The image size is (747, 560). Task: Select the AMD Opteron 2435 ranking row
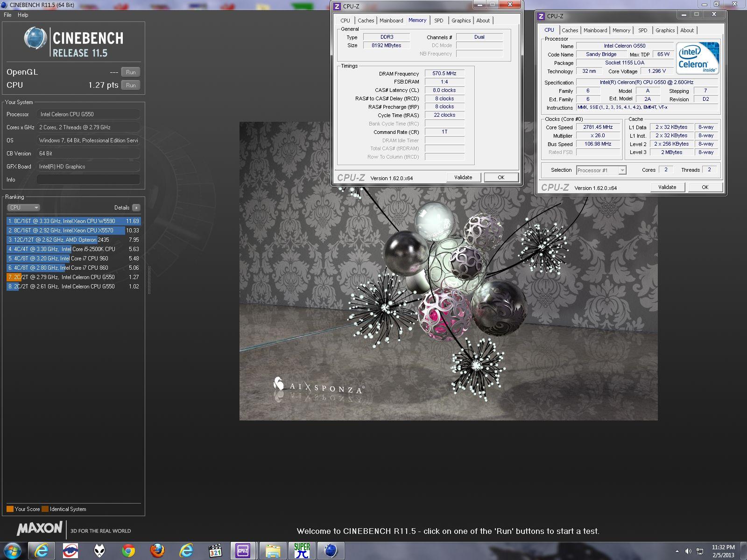tap(73, 240)
